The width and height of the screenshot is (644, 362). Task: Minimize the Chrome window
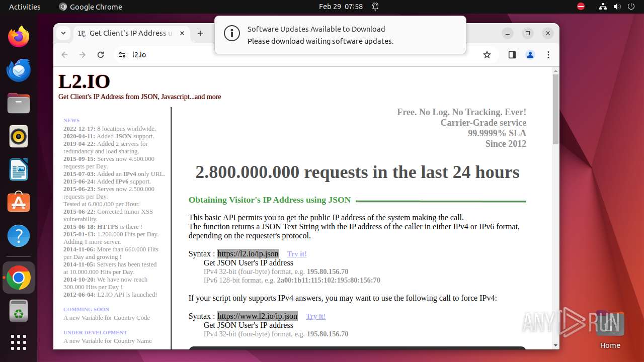[508, 33]
